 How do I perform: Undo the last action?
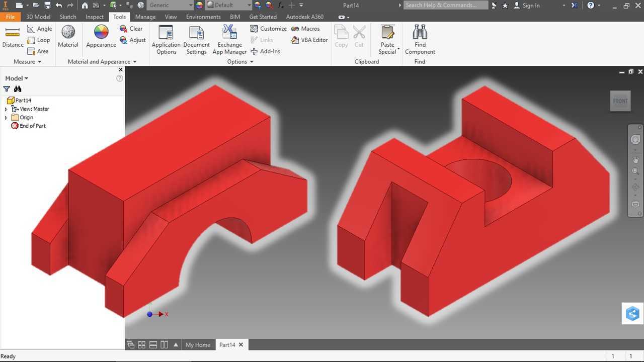pos(59,5)
